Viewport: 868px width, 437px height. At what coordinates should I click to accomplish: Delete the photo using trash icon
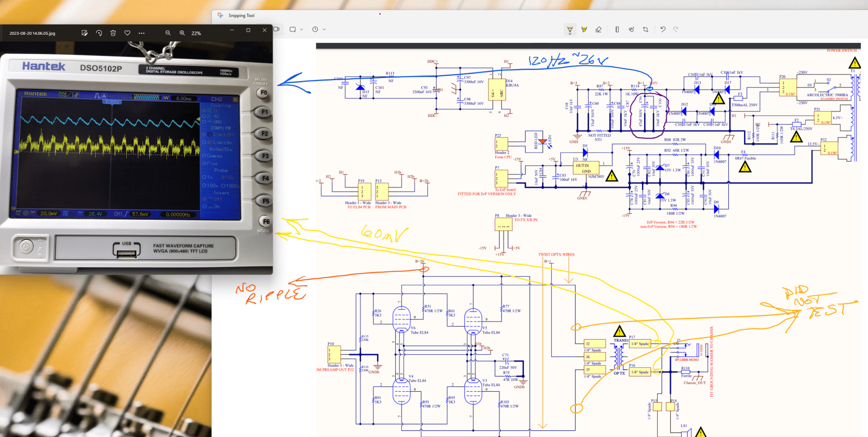(x=113, y=33)
